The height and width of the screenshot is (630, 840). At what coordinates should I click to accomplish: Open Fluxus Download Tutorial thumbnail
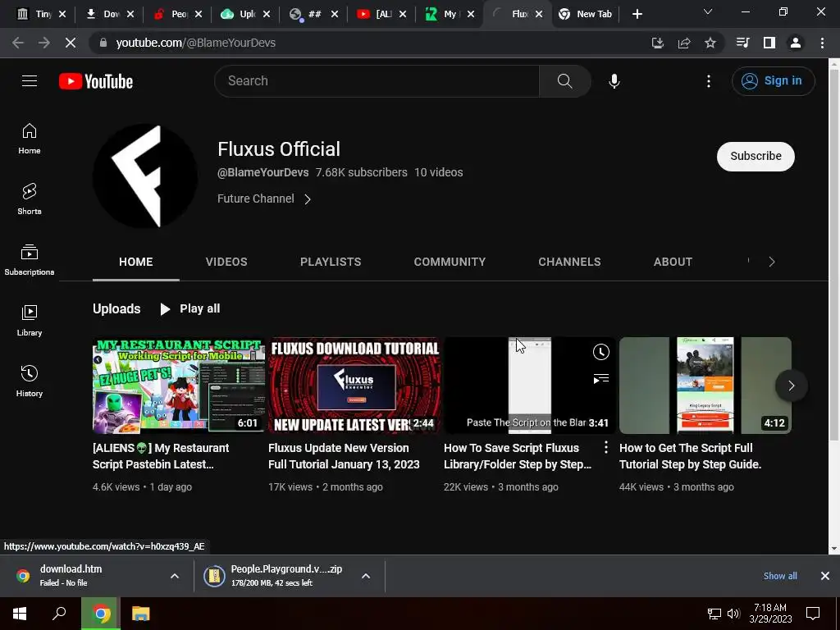click(x=354, y=386)
